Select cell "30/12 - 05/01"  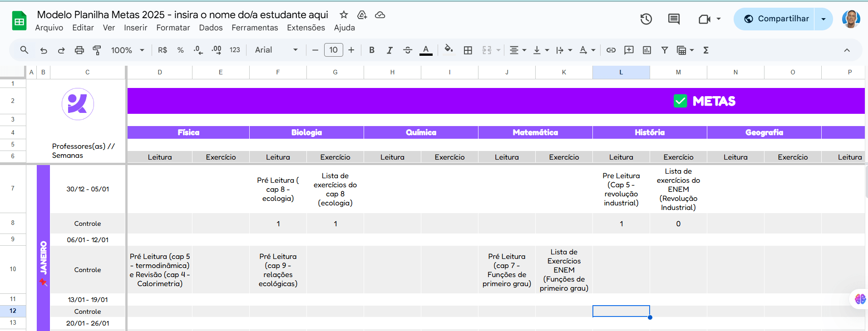pos(88,189)
